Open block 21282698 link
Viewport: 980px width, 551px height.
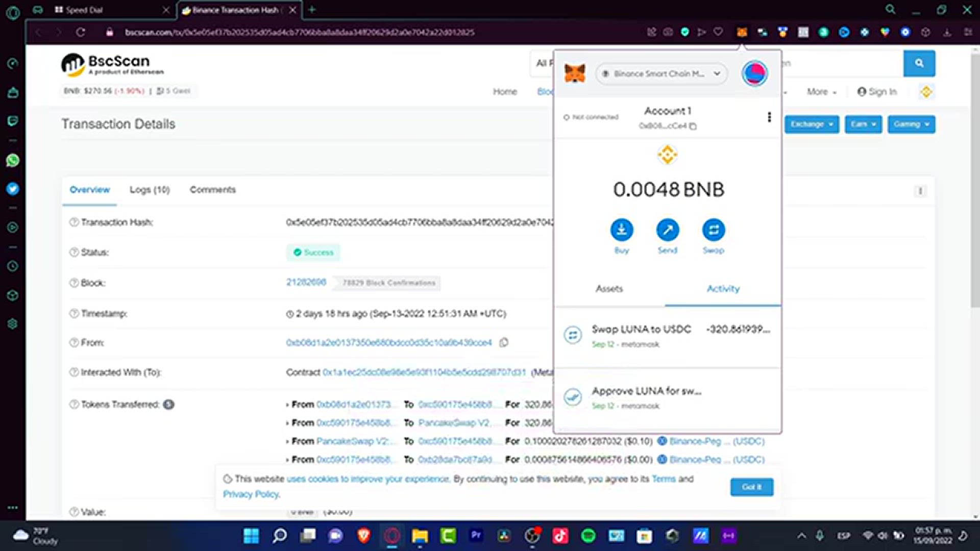[306, 282]
